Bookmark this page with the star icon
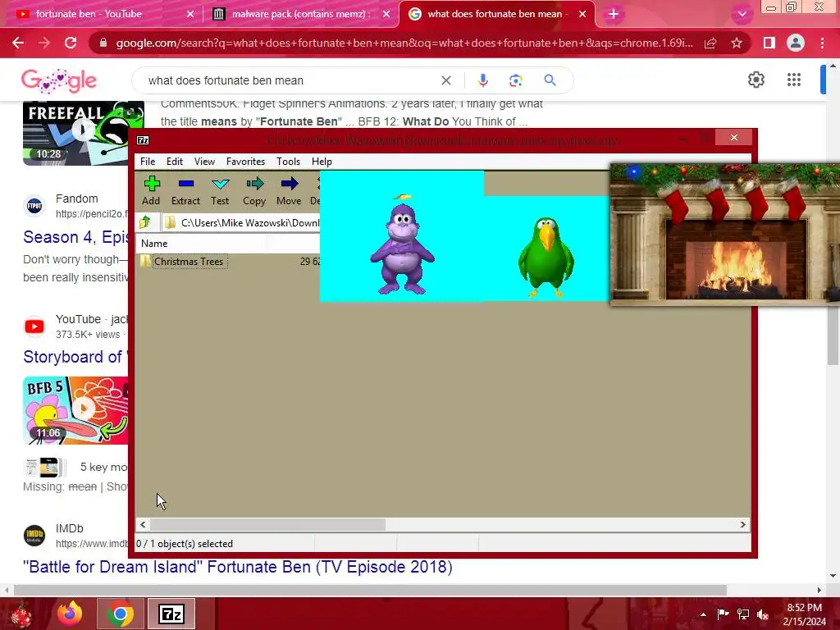The height and width of the screenshot is (630, 840). click(737, 43)
